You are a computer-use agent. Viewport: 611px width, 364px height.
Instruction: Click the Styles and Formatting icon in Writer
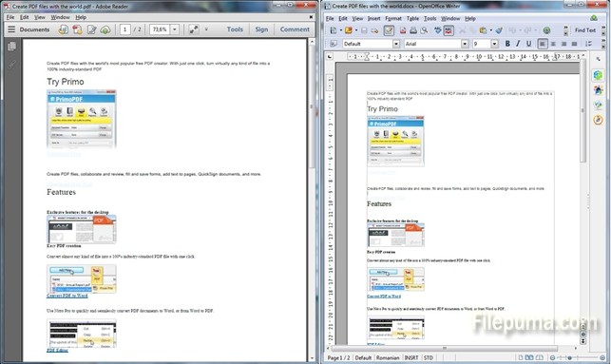[334, 44]
